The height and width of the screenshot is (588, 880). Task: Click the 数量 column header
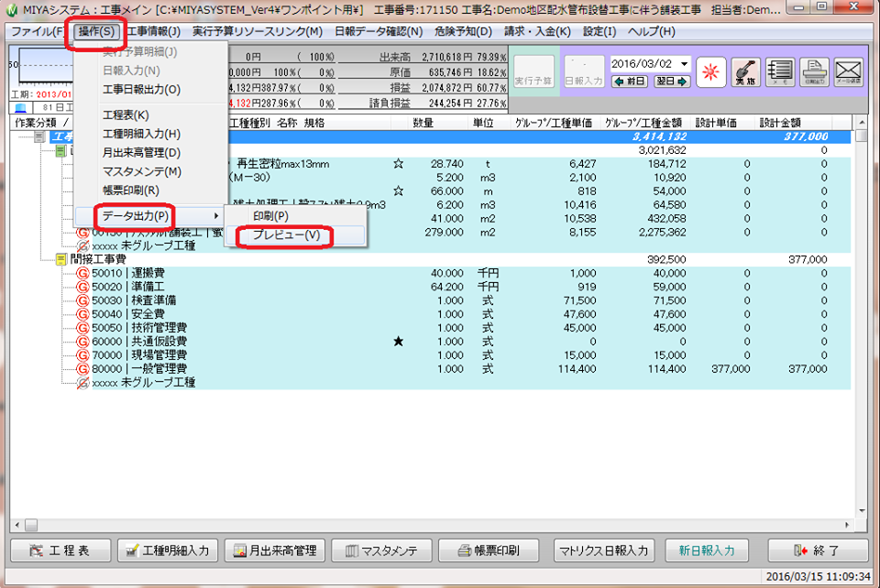(423, 123)
